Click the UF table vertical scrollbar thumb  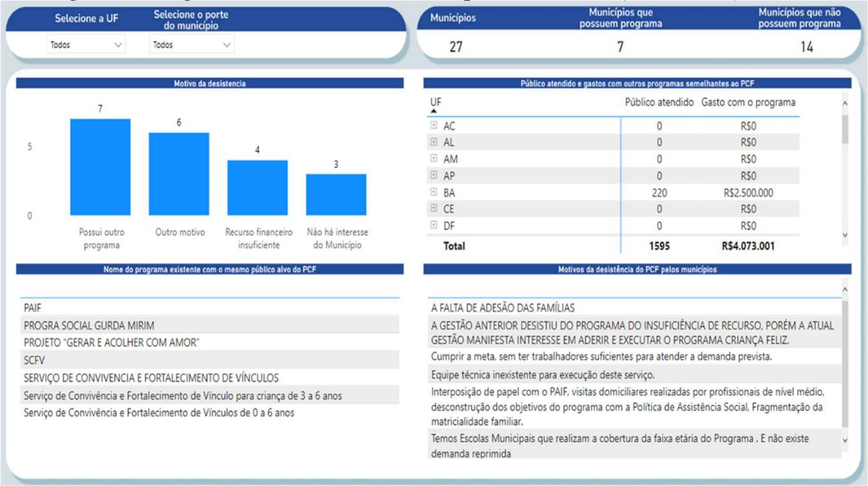point(845,129)
